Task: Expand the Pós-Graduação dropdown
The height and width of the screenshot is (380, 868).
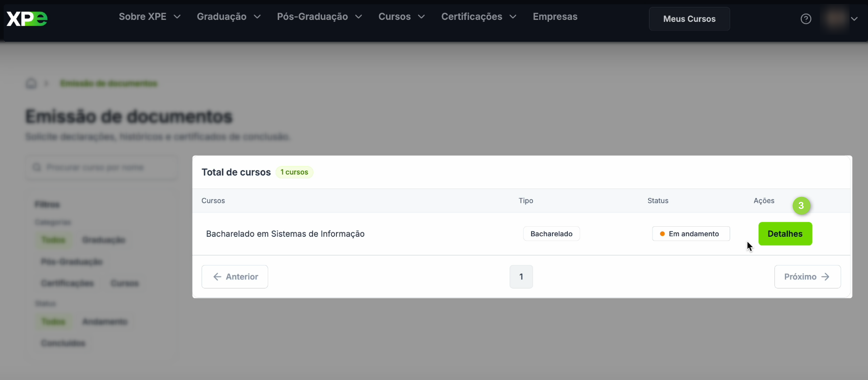Action: pos(320,17)
